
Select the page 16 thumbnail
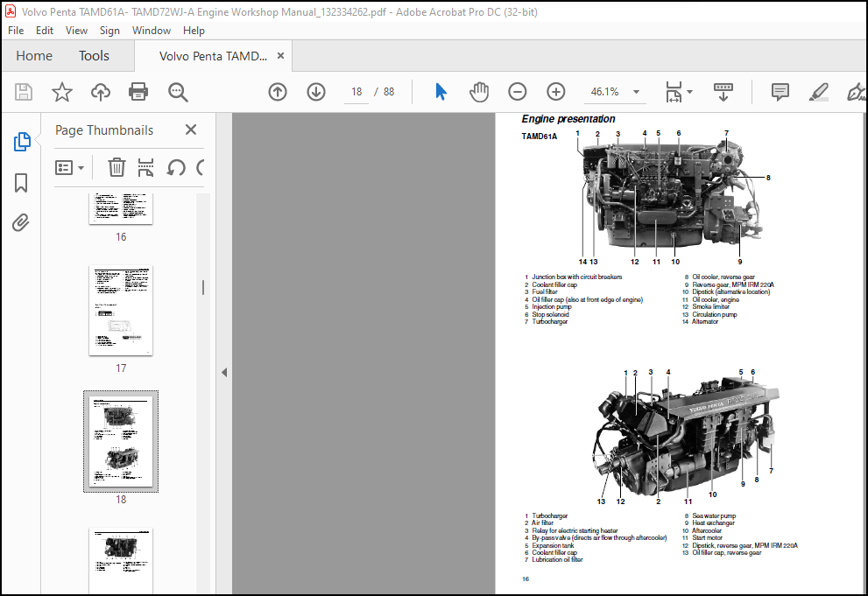coord(121,208)
